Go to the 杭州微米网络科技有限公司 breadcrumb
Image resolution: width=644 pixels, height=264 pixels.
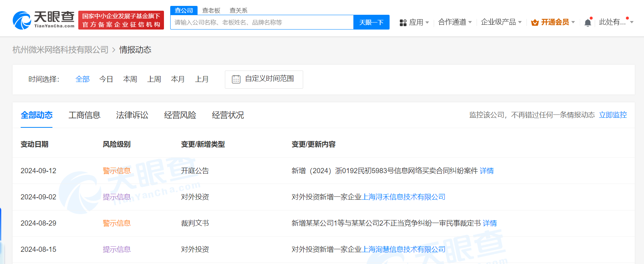[x=61, y=50]
